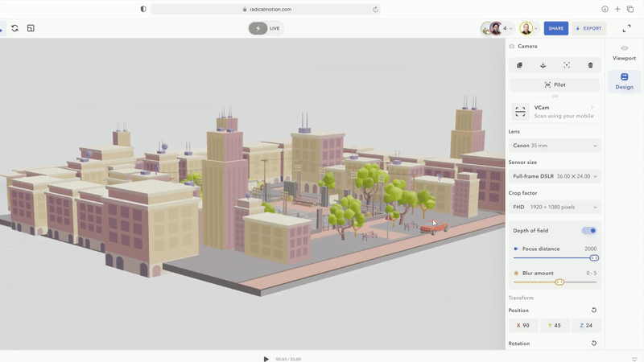Viewport: 644px width, 362px height.
Task: Delete the camera with trash icon
Action: tap(590, 65)
